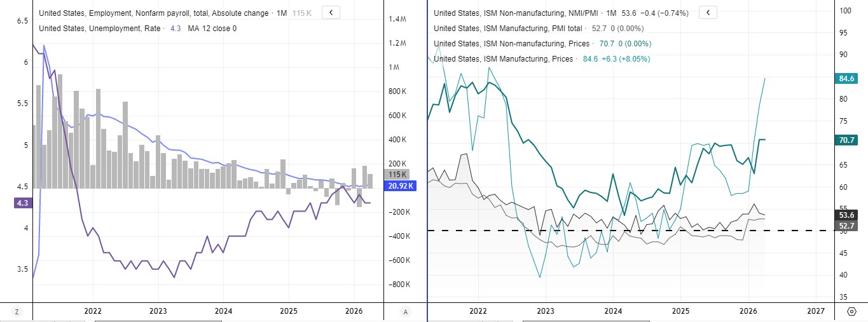
Task: Click the 53.6 price scale label
Action: coord(846,215)
